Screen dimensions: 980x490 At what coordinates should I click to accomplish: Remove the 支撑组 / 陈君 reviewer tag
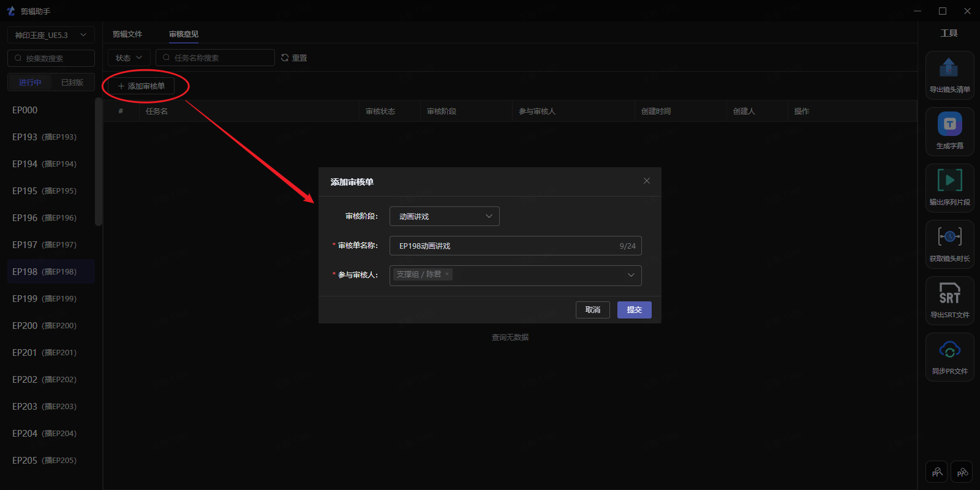[x=447, y=274]
